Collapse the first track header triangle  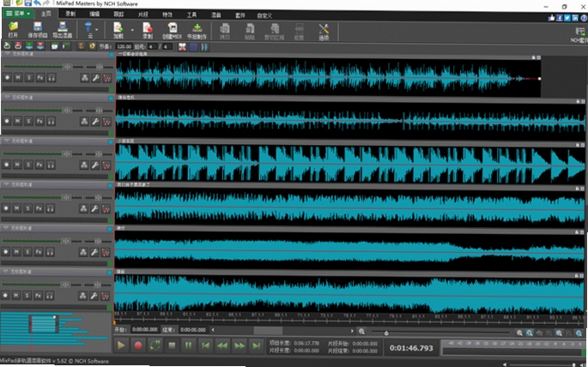pyautogui.click(x=7, y=54)
